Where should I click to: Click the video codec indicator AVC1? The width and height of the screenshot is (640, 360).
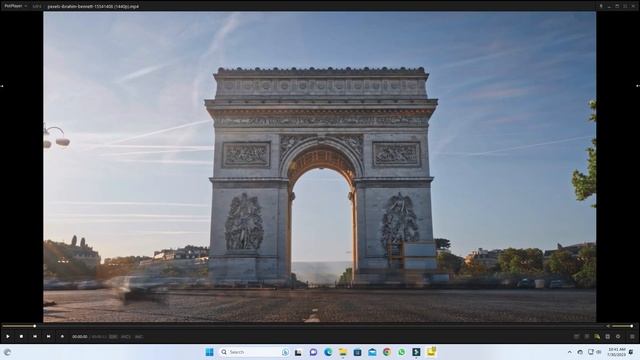click(x=126, y=337)
